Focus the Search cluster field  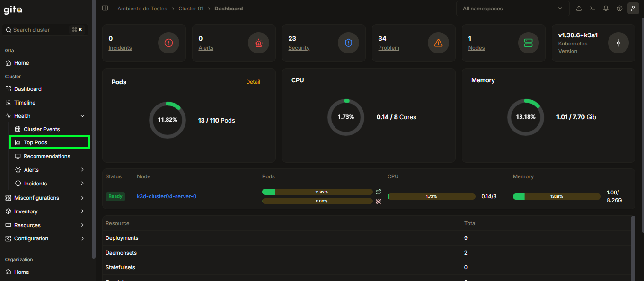pos(45,30)
